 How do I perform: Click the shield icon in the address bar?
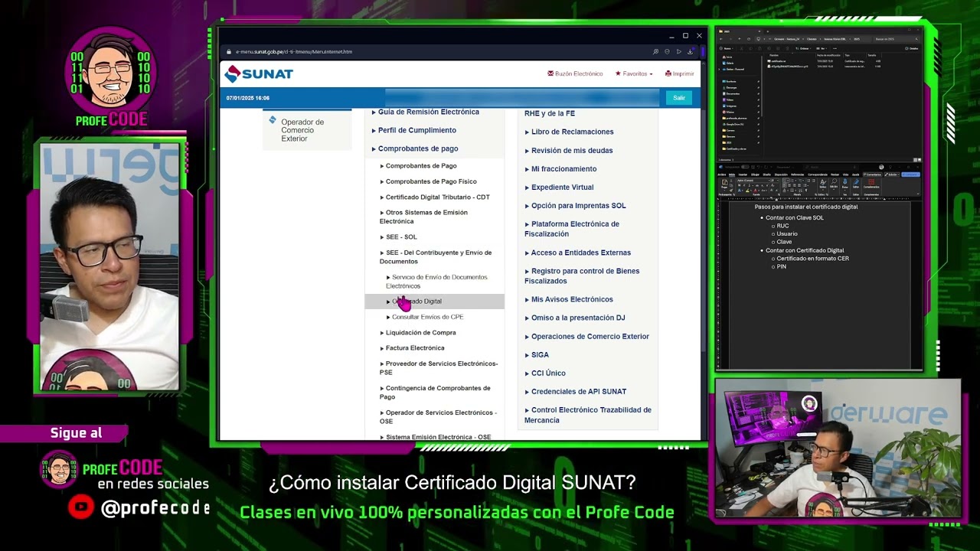667,51
